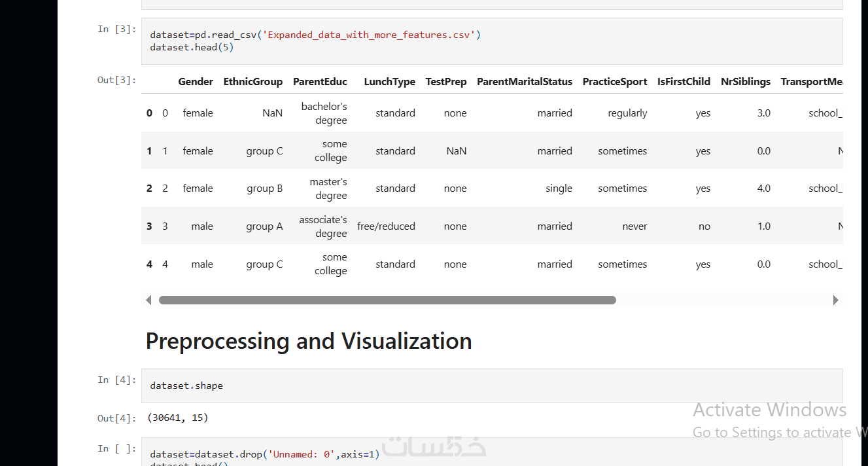The width and height of the screenshot is (868, 466).
Task: Click the IsFirstChild column header
Action: point(684,82)
